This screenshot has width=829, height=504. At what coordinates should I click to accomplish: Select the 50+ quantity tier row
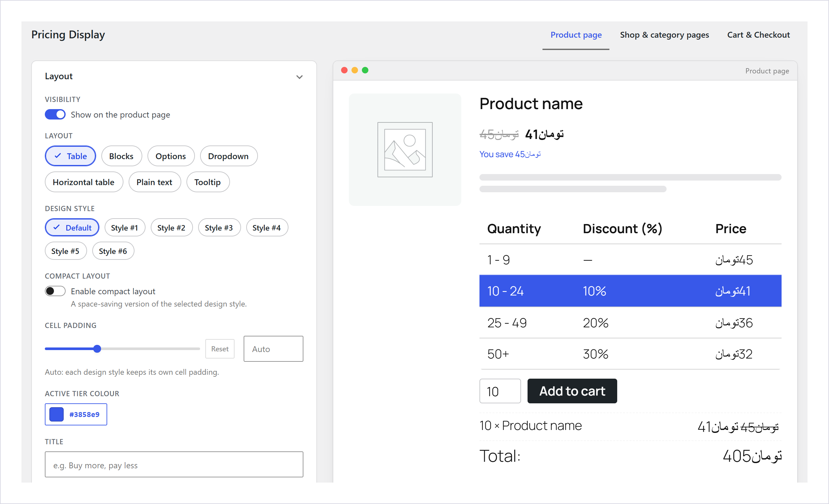(x=630, y=354)
